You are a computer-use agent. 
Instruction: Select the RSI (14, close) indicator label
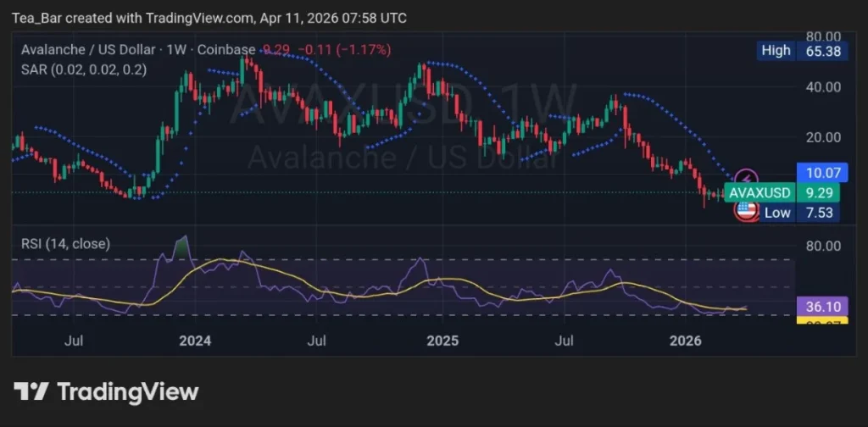65,243
